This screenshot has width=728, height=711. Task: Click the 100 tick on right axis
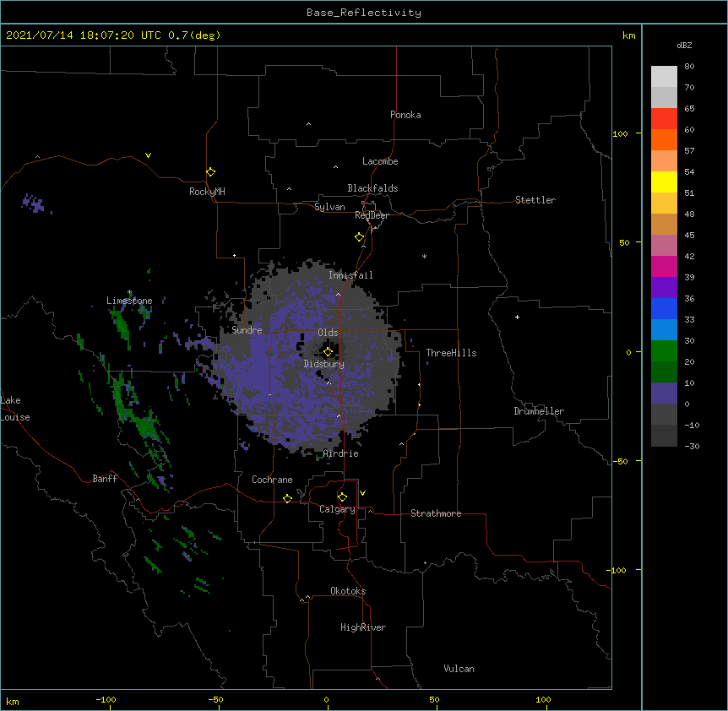620,133
